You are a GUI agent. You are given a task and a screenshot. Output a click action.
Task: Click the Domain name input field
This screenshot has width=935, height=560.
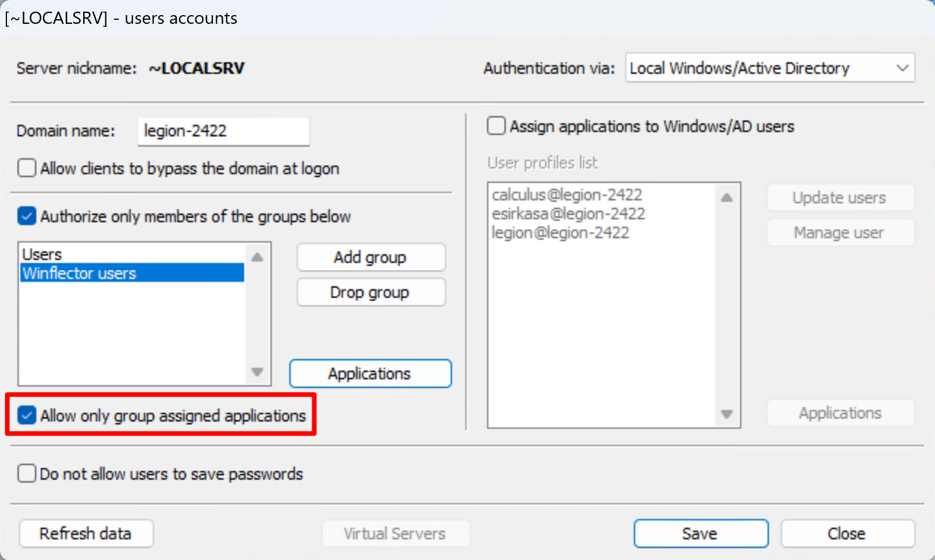coord(223,131)
